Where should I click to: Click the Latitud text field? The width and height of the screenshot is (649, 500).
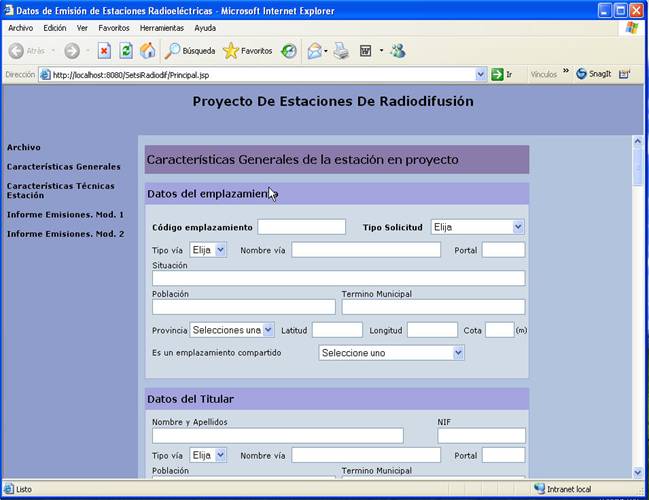[336, 330]
